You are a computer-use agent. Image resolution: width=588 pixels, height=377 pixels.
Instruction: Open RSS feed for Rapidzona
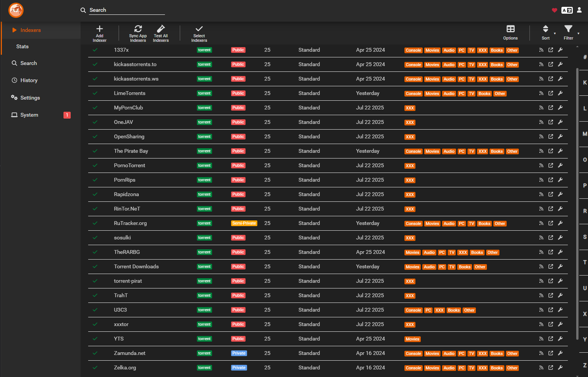pos(541,194)
